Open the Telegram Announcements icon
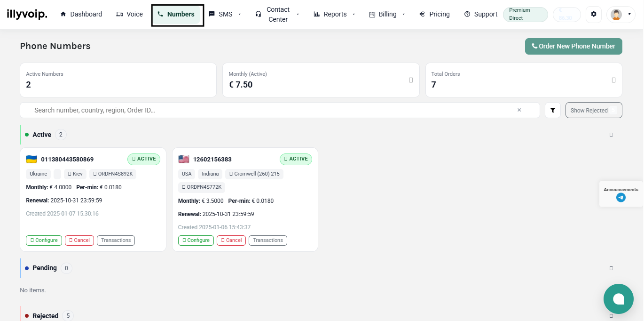The image size is (644, 321). coord(620,198)
